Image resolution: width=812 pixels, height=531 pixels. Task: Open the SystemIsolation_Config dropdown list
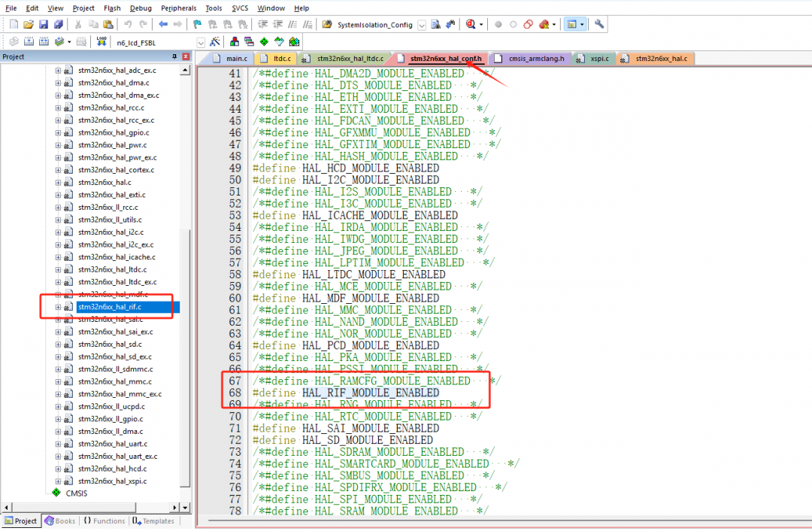421,24
